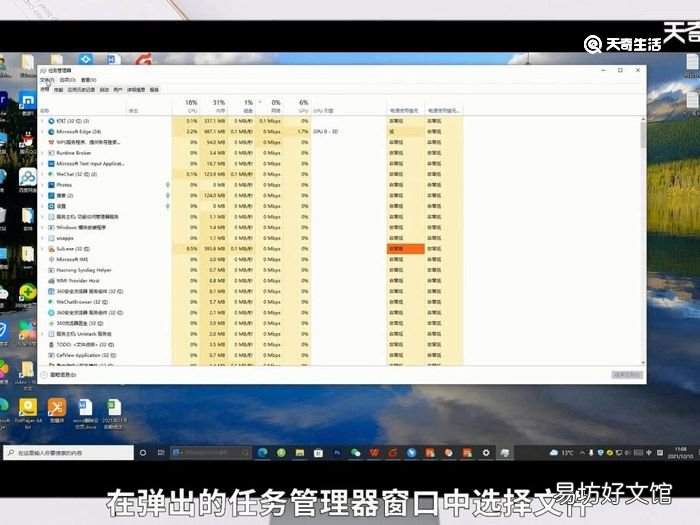Switch to the 用户 tab
This screenshot has width=700, height=525.
pyautogui.click(x=118, y=90)
